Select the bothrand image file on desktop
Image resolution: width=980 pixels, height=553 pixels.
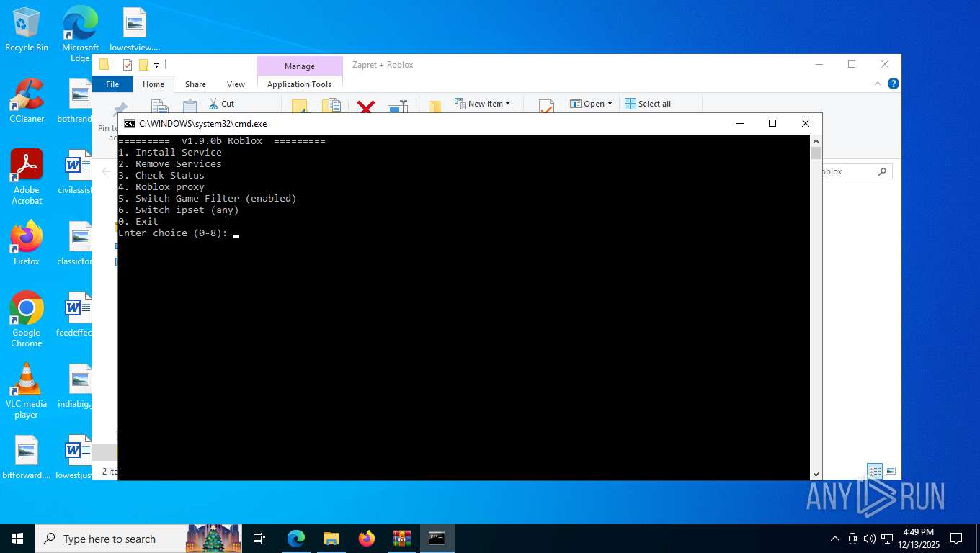coord(76,101)
